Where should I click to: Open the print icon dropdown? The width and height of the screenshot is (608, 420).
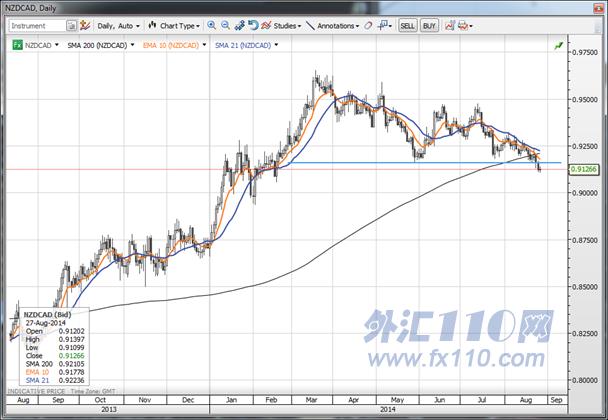[x=465, y=26]
